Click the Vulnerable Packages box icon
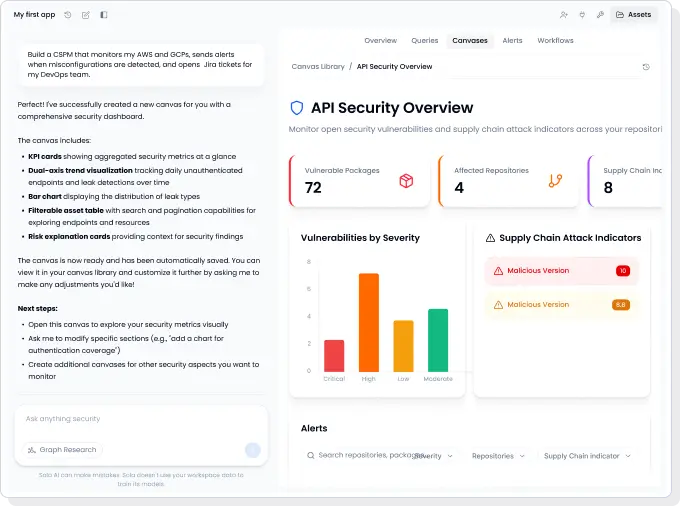 [x=406, y=181]
